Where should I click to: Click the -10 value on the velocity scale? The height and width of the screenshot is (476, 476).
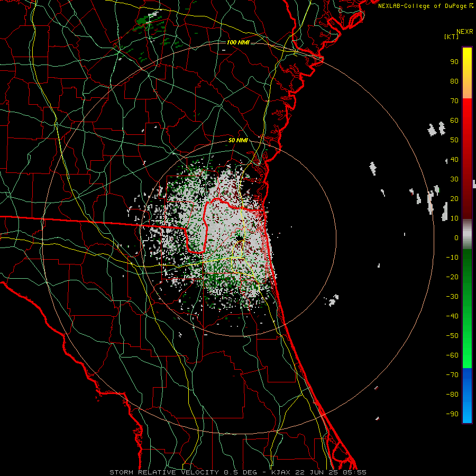(452, 258)
